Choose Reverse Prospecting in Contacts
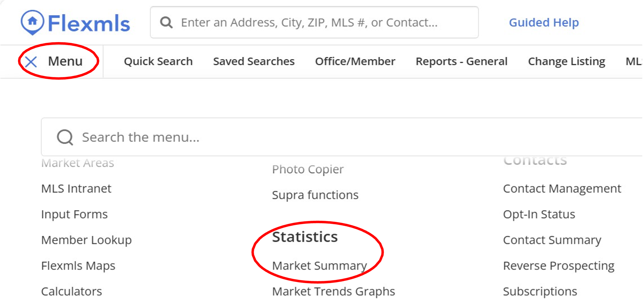 [559, 266]
